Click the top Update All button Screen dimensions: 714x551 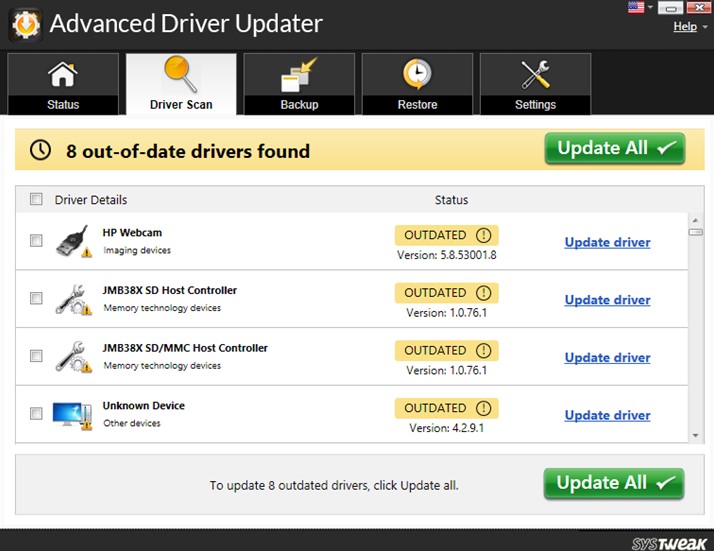click(x=615, y=148)
